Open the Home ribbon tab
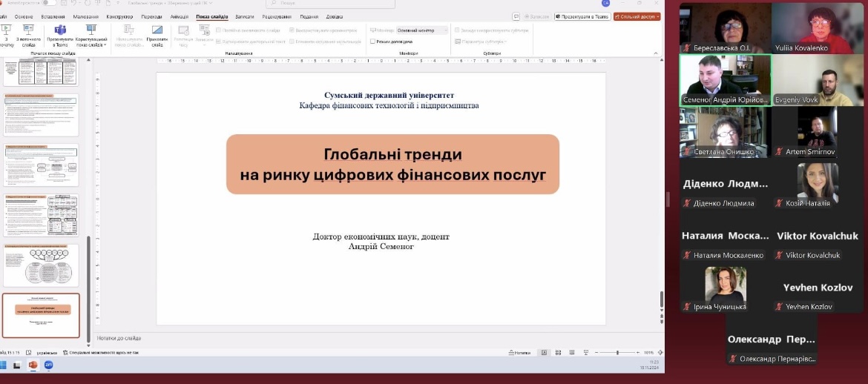 point(24,16)
